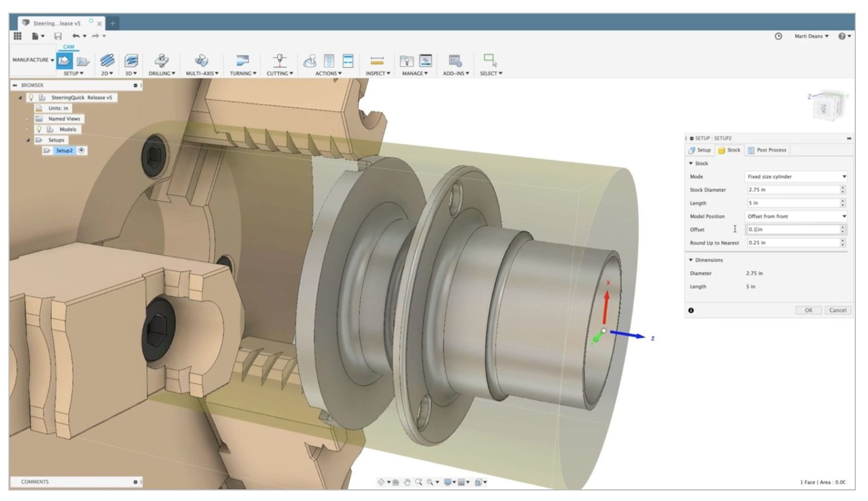Open the Model Position dropdown
This screenshot has width=868, height=501.
pos(796,216)
